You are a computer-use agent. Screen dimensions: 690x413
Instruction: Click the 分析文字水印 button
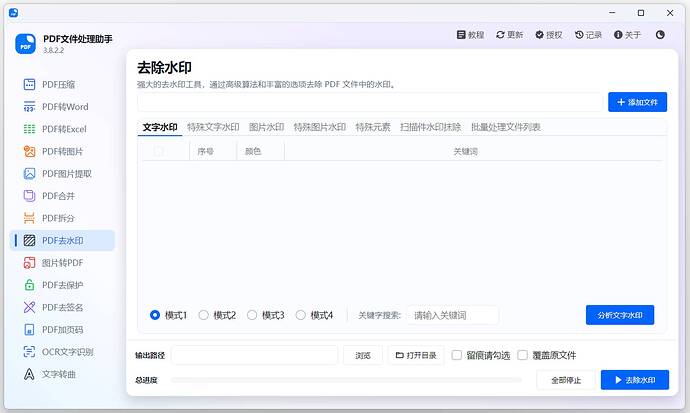point(620,315)
